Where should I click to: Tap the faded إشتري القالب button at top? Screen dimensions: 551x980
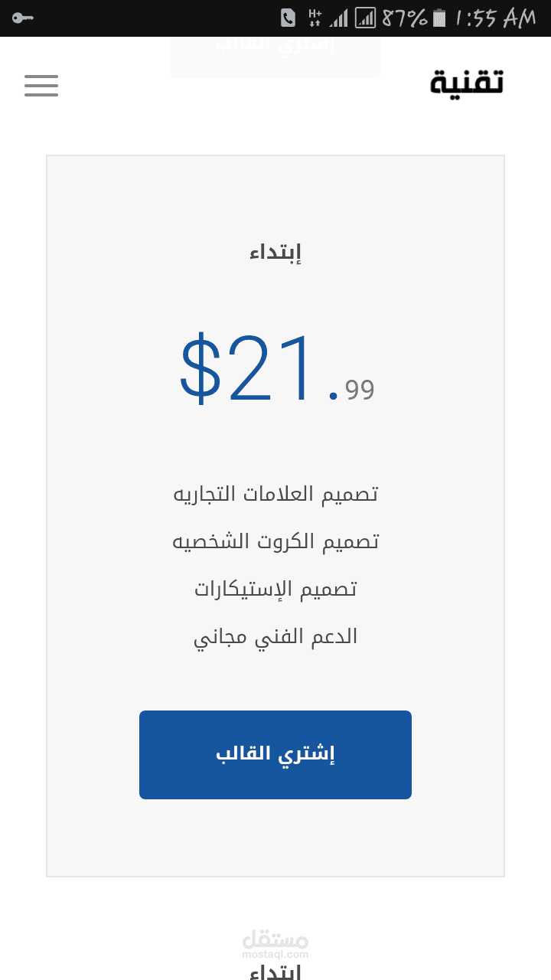(x=275, y=55)
